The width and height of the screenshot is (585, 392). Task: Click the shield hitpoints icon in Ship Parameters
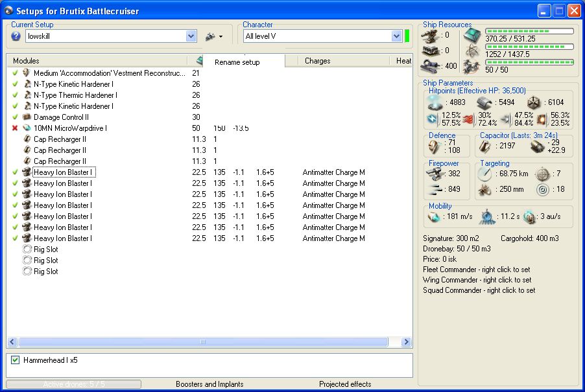tap(434, 102)
